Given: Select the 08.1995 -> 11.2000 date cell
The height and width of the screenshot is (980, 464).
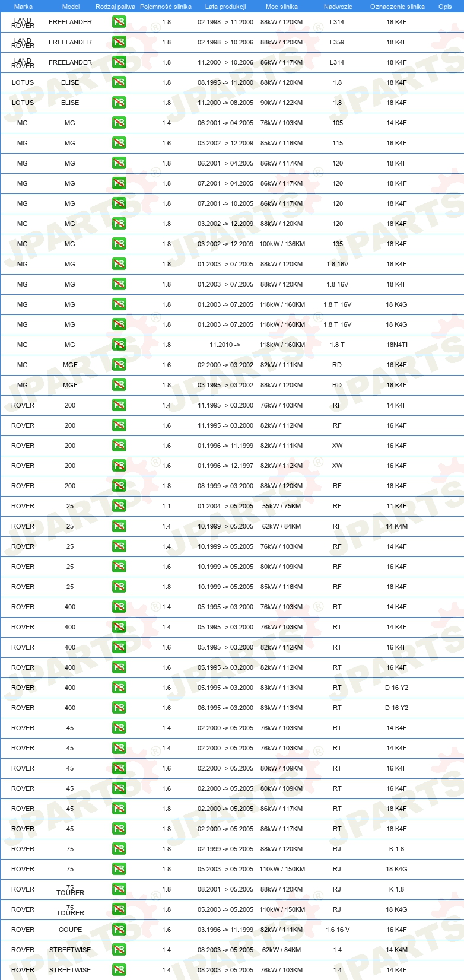Looking at the screenshot, I should (225, 82).
